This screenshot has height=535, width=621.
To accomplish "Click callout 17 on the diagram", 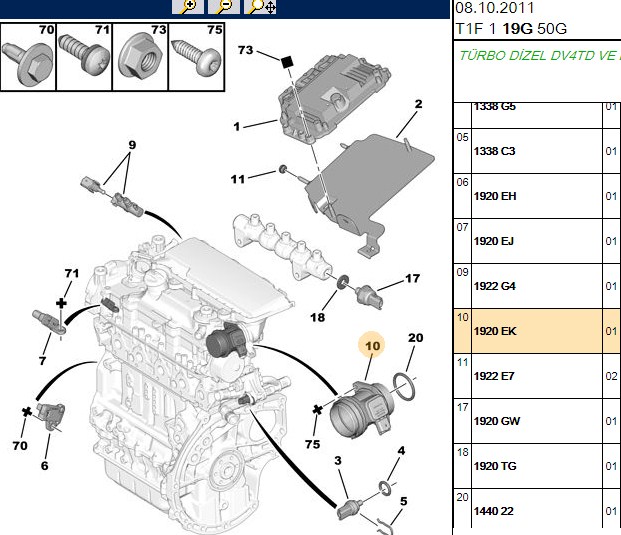I will pos(412,279).
